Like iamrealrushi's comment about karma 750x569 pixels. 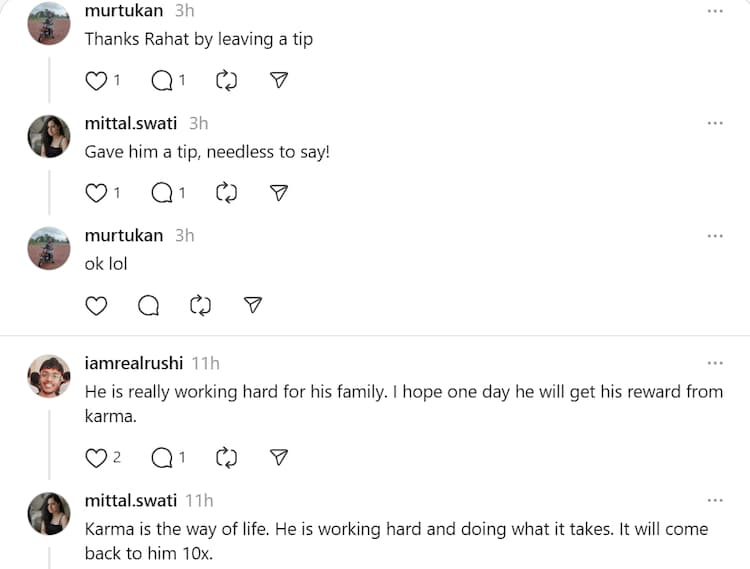[96, 458]
